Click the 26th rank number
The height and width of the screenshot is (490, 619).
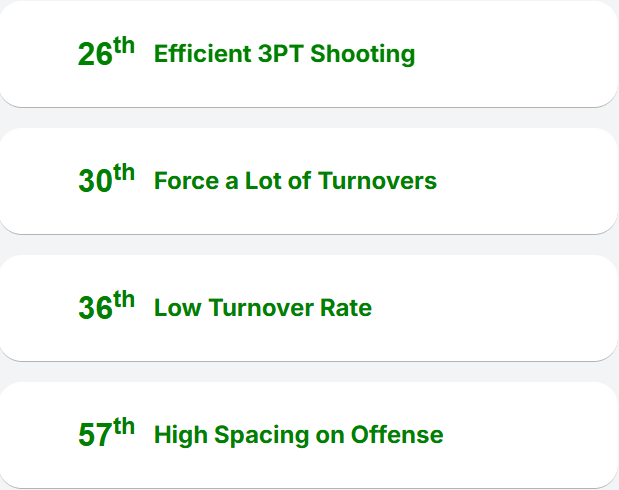[x=95, y=56]
